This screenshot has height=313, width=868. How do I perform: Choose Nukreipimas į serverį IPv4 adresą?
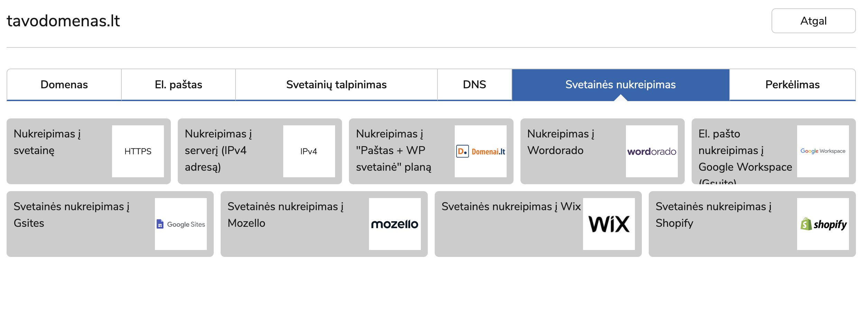(x=219, y=150)
